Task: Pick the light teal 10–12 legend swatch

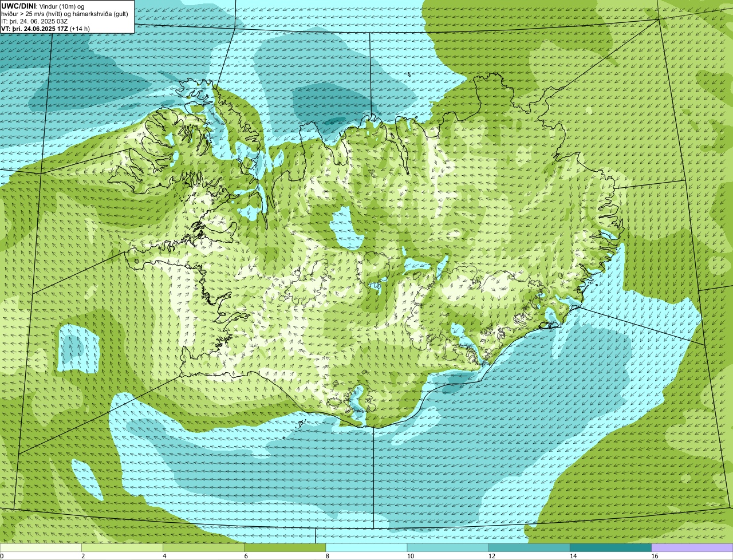Action: coord(448,548)
